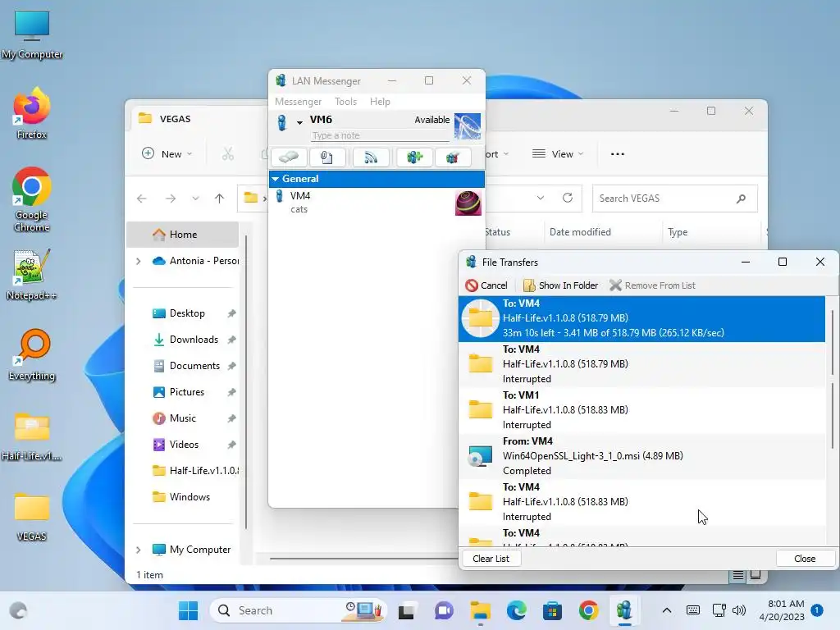Click the Everything search desktop shortcut

(x=32, y=354)
